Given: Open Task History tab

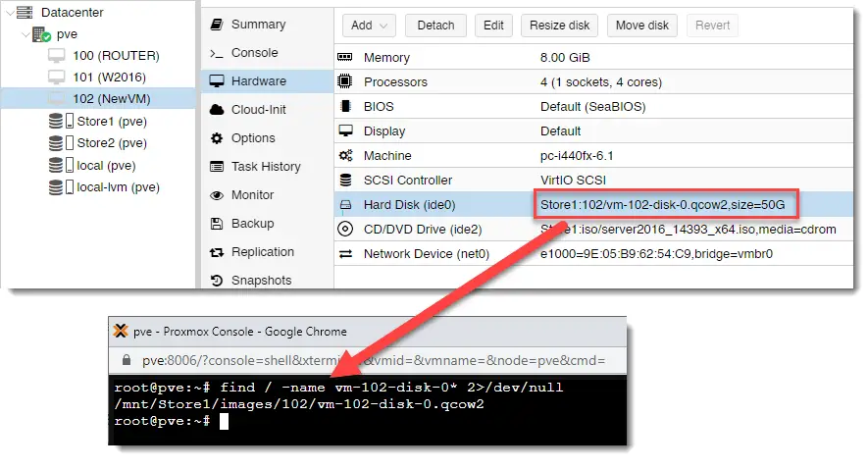Looking at the screenshot, I should pyautogui.click(x=267, y=166).
